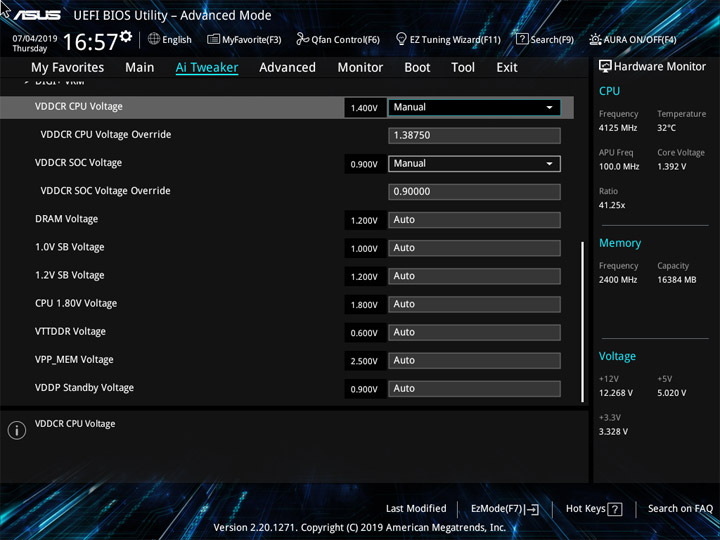
Task: Edit VDDCR CPU Voltage Override field 1.38750
Action: tap(474, 135)
